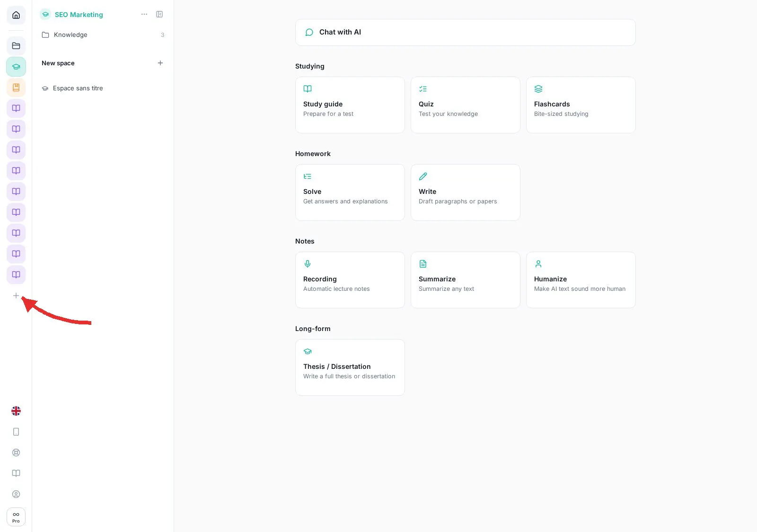Click the Pro plan badge
Viewport: 757px width, 532px height.
pyautogui.click(x=16, y=517)
